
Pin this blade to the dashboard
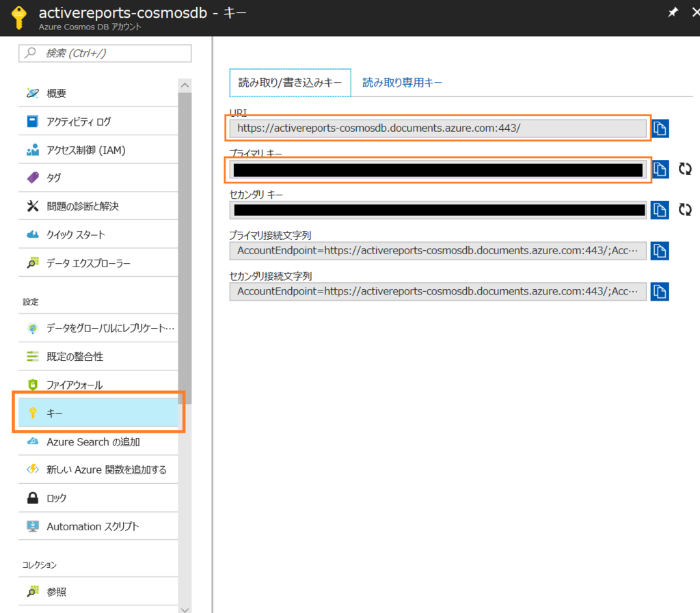[x=673, y=12]
